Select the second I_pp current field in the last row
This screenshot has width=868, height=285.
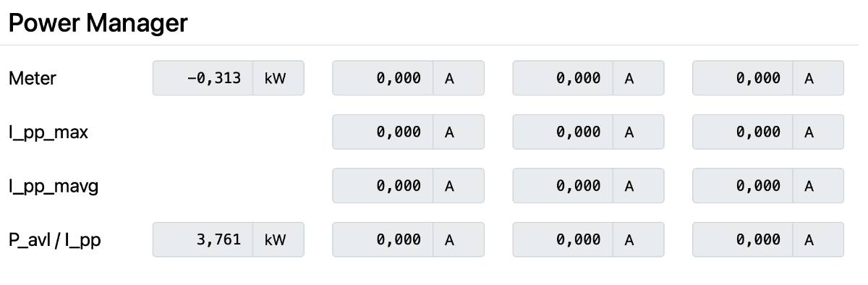563,239
